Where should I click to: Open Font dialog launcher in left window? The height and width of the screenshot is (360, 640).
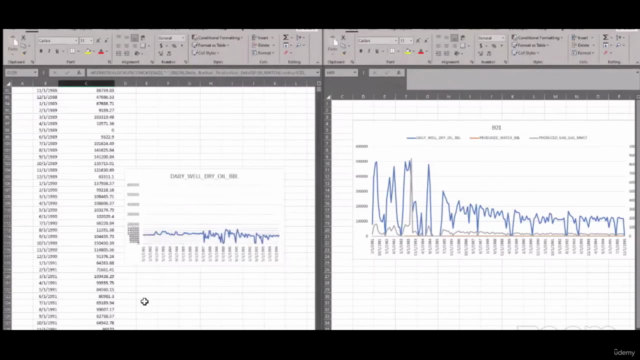click(109, 62)
